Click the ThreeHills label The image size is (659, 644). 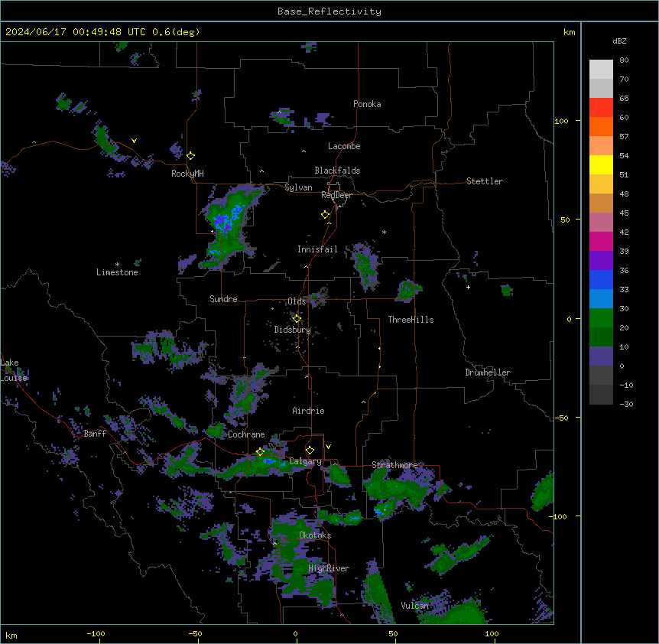[x=411, y=320]
